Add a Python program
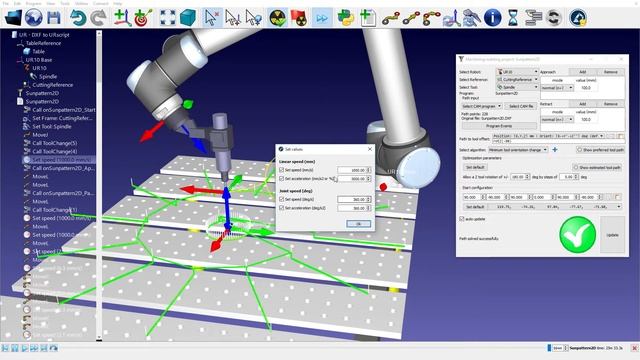Viewport: 640px width, 360px height. tap(346, 18)
